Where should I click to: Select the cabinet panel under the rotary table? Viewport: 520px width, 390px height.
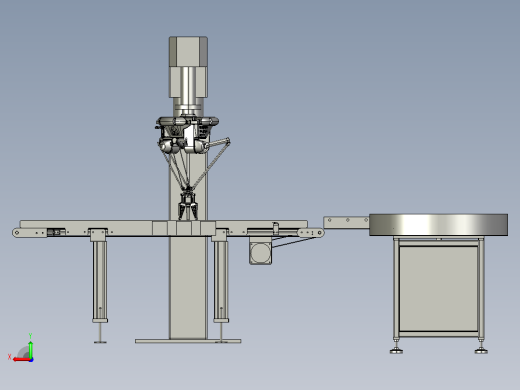click(x=438, y=289)
